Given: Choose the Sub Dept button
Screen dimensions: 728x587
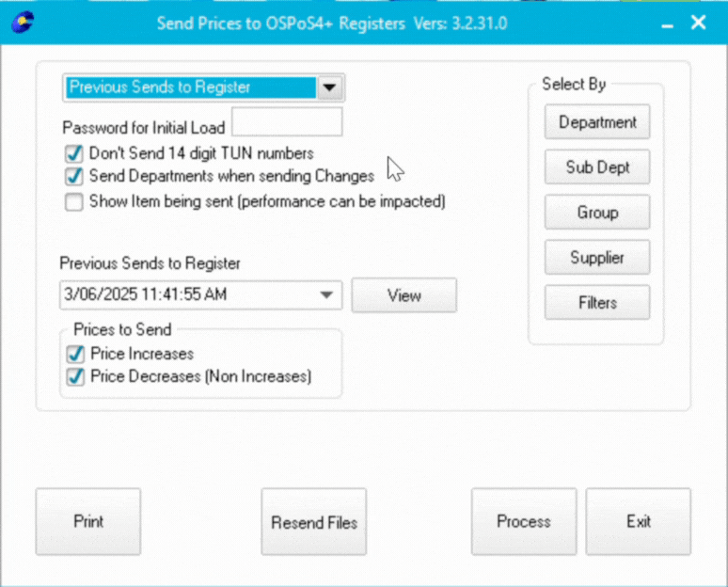Looking at the screenshot, I should click(x=597, y=167).
